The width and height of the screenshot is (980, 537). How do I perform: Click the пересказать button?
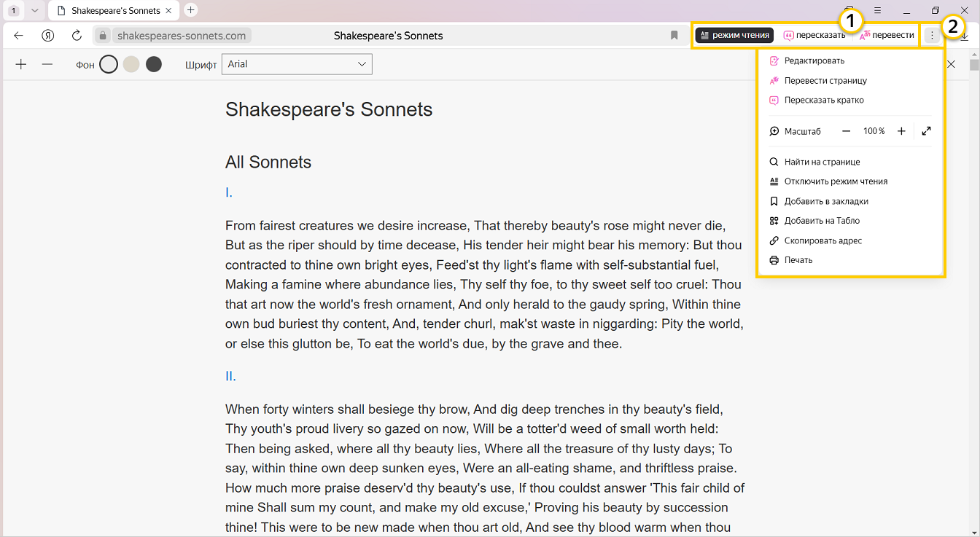[x=814, y=35]
